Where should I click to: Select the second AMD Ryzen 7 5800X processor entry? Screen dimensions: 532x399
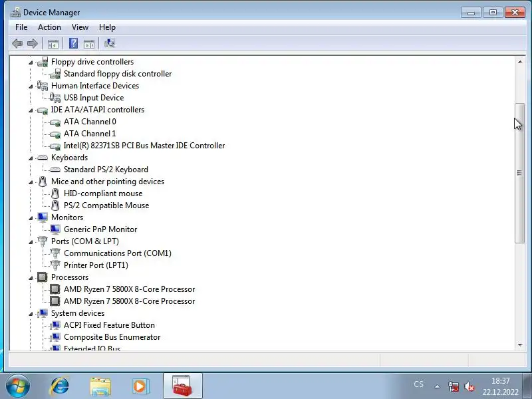(130, 301)
